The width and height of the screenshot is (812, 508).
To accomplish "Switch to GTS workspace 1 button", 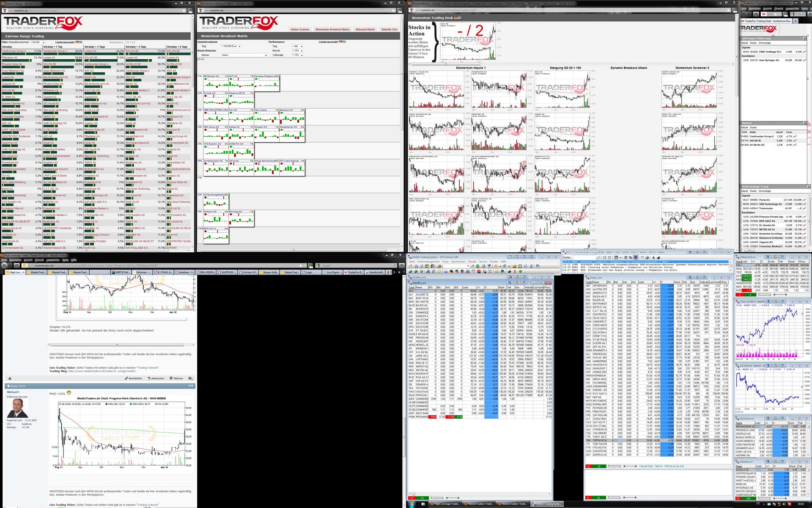I will (x=510, y=257).
